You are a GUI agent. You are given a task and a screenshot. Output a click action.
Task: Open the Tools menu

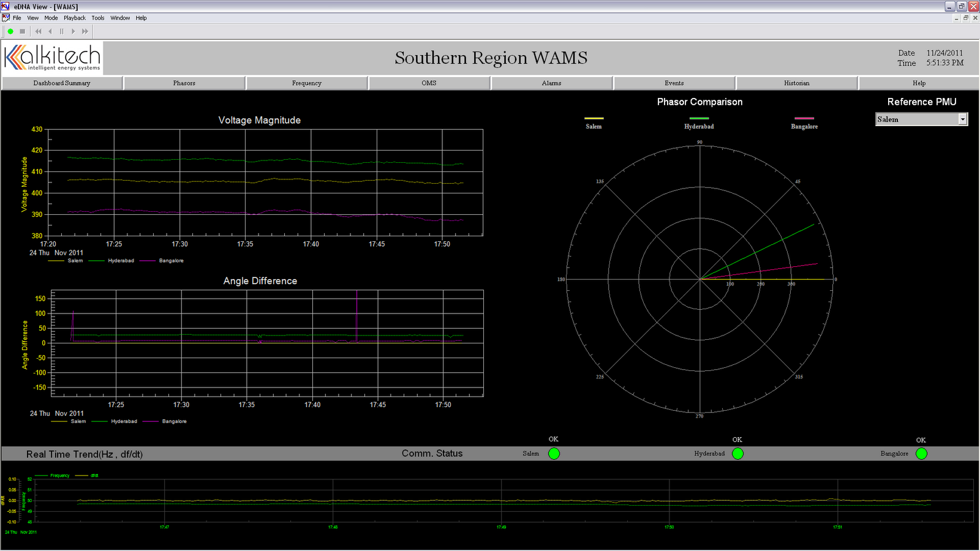click(97, 18)
